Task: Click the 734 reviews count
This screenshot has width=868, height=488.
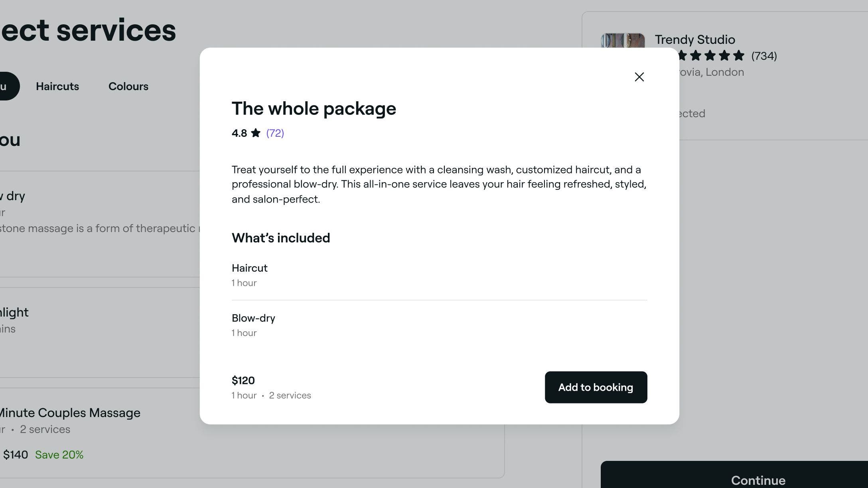Action: point(764,56)
